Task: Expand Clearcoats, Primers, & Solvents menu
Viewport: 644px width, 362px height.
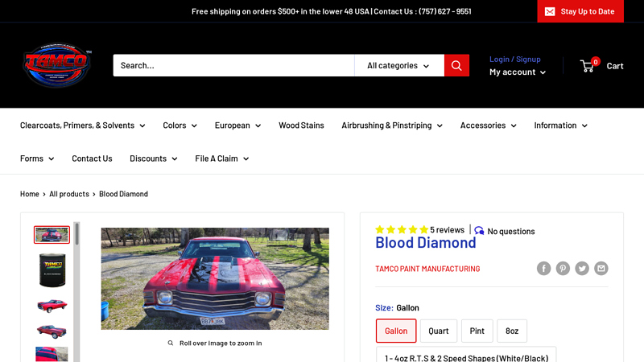Action: (82, 125)
